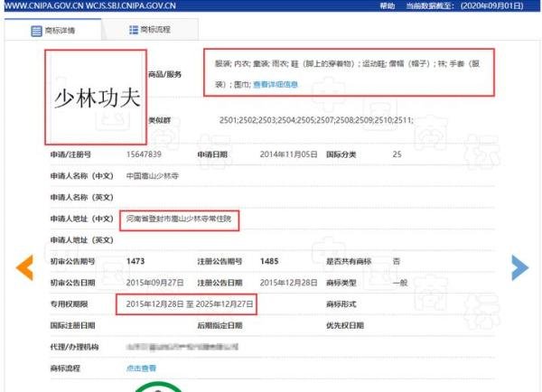Click the 类似群 label
The height and width of the screenshot is (392, 542).
point(160,120)
